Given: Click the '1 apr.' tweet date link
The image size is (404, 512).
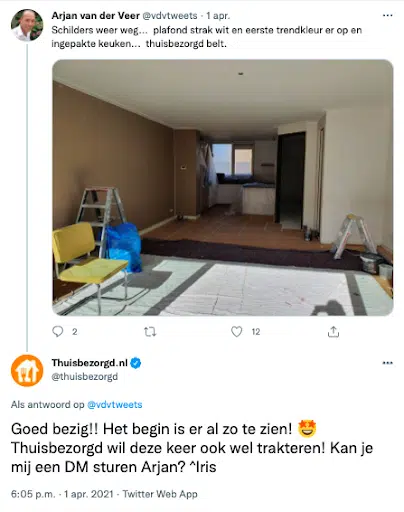Looking at the screenshot, I should (x=218, y=16).
